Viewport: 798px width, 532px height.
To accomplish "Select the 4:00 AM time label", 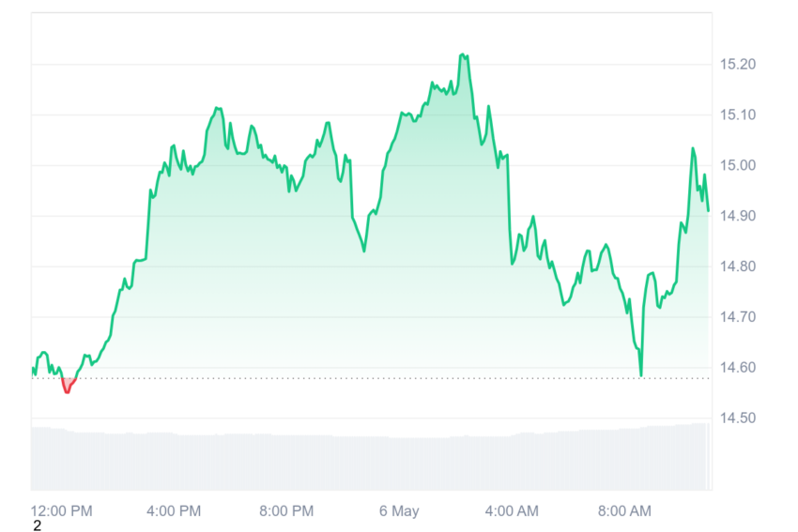I will pyautogui.click(x=512, y=510).
